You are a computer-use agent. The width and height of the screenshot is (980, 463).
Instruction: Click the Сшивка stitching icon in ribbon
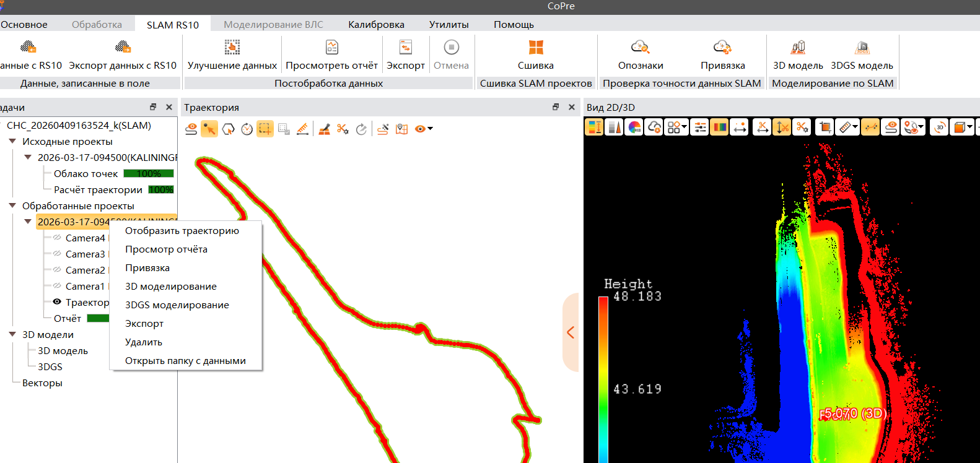tap(535, 48)
